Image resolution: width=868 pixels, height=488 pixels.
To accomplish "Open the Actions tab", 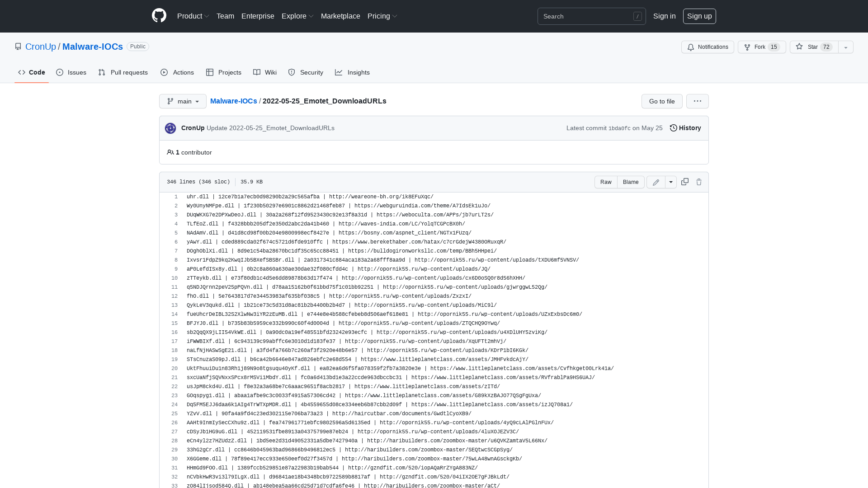I will (x=177, y=72).
